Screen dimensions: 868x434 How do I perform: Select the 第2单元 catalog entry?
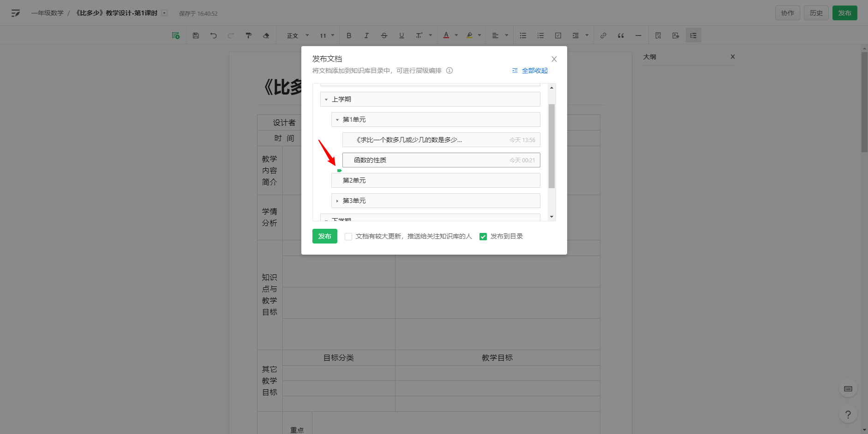[436, 180]
